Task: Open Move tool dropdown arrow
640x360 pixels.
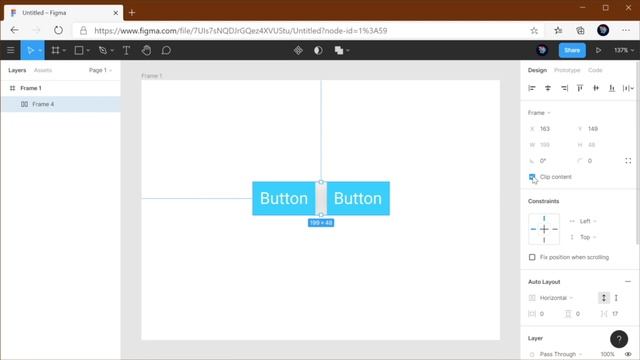Action: pos(40,51)
